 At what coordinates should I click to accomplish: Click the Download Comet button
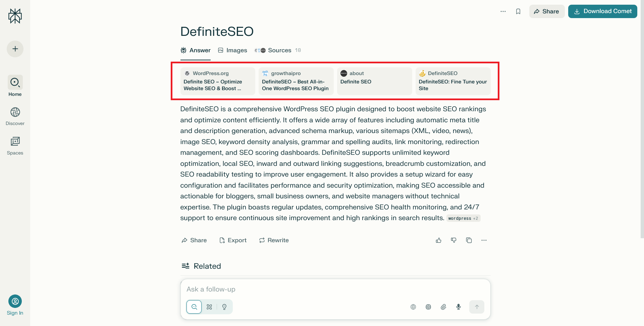click(602, 11)
